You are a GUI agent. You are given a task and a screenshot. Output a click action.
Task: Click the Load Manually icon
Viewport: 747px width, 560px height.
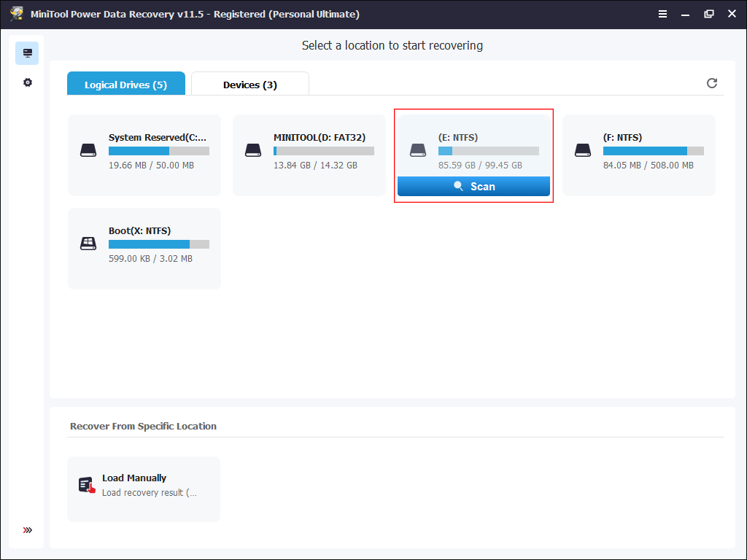click(87, 485)
